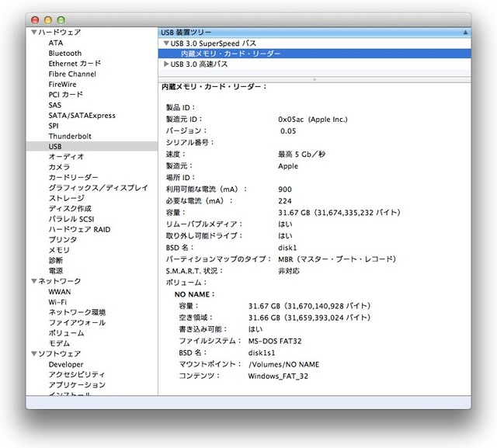This screenshot has height=448, width=497.
Task: Open the アクセシビリティ entry
Action: tap(77, 374)
